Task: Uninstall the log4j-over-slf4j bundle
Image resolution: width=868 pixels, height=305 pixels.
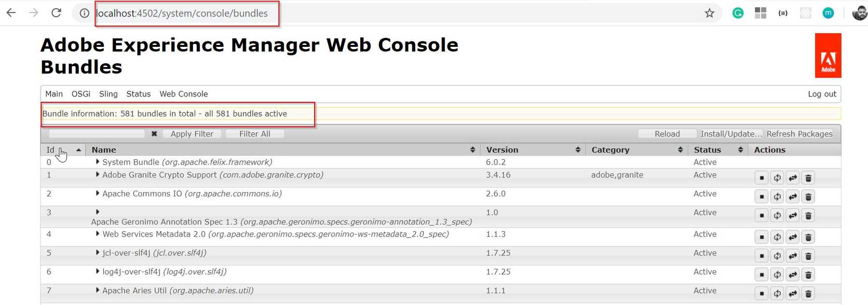Action: 808,275
